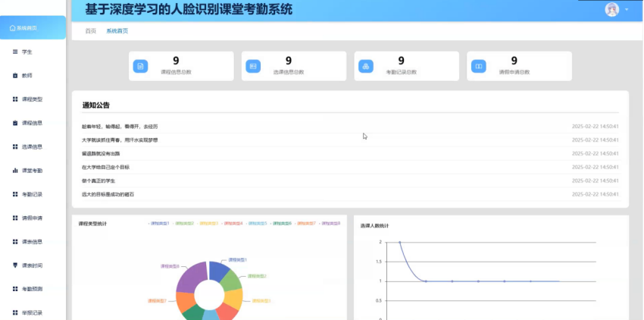Open notice 在大学给自己定个目标
Screen dimensions: 644x320
pyautogui.click(x=105, y=167)
